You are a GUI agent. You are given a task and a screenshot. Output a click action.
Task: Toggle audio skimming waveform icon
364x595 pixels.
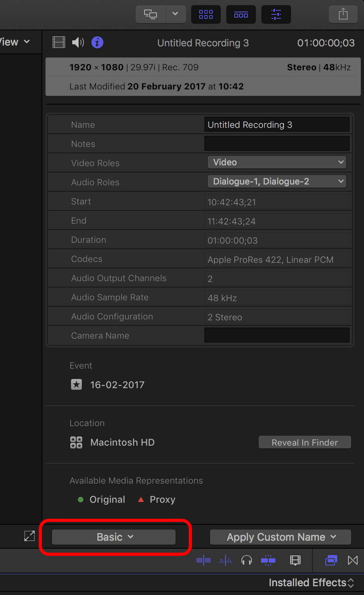(226, 560)
